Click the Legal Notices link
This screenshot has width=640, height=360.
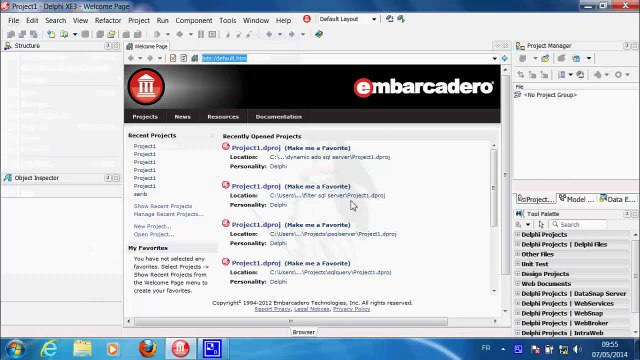[311, 309]
